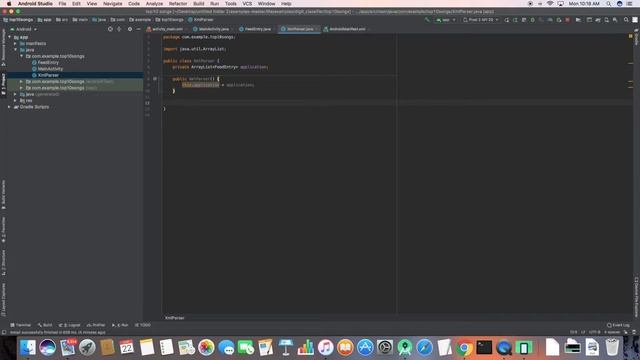Open the VCS menu
This screenshot has height=360, width=640.
pos(247,4)
